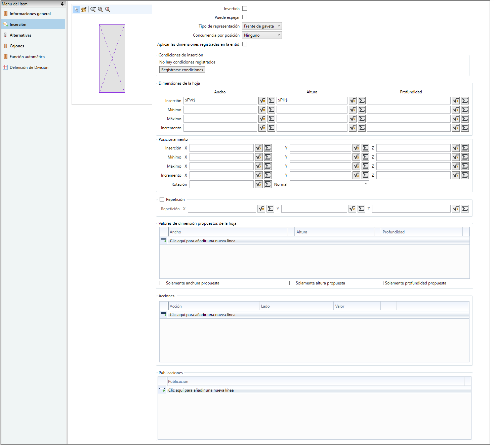The width and height of the screenshot is (494, 448).
Task: Open formula editor for Incremento Profundidad dimension
Action: point(456,128)
